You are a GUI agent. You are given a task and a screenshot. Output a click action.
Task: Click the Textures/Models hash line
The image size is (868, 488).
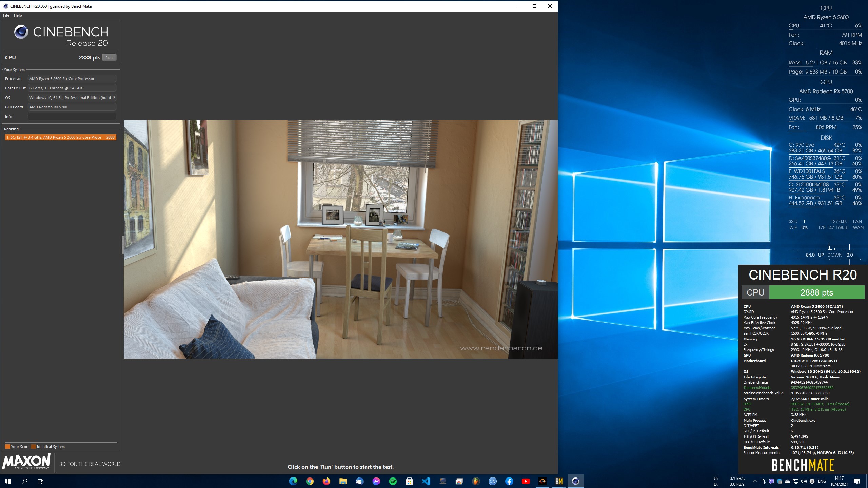[x=788, y=388]
